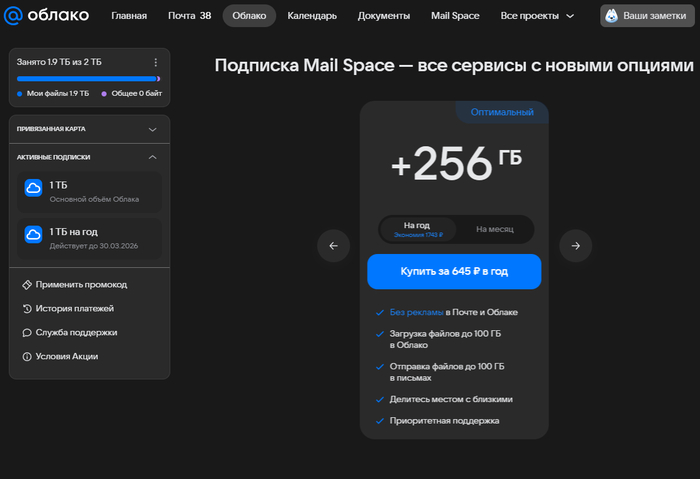Viewport: 700px width, 479px height.
Task: Go to the Почта tab
Action: tap(188, 16)
